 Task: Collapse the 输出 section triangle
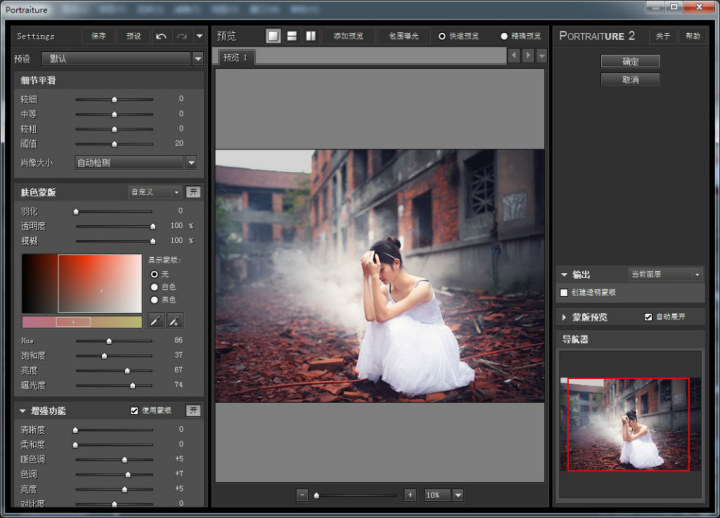tap(564, 275)
